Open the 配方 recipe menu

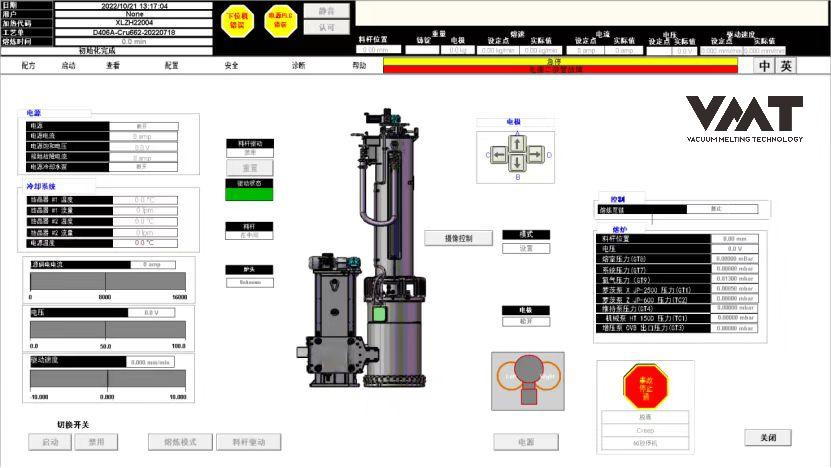(x=28, y=66)
